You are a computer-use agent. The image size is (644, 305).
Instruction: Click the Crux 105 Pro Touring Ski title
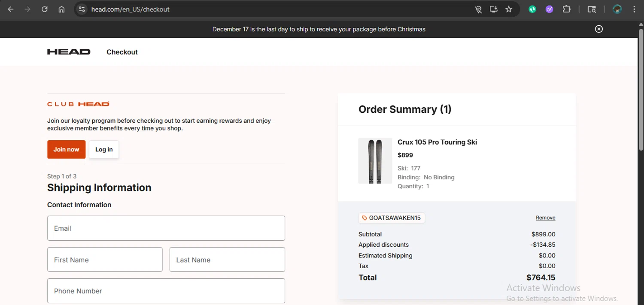[x=437, y=142]
